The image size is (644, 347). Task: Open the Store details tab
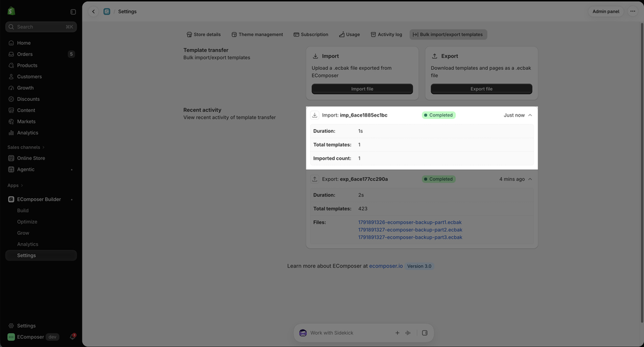coord(203,35)
